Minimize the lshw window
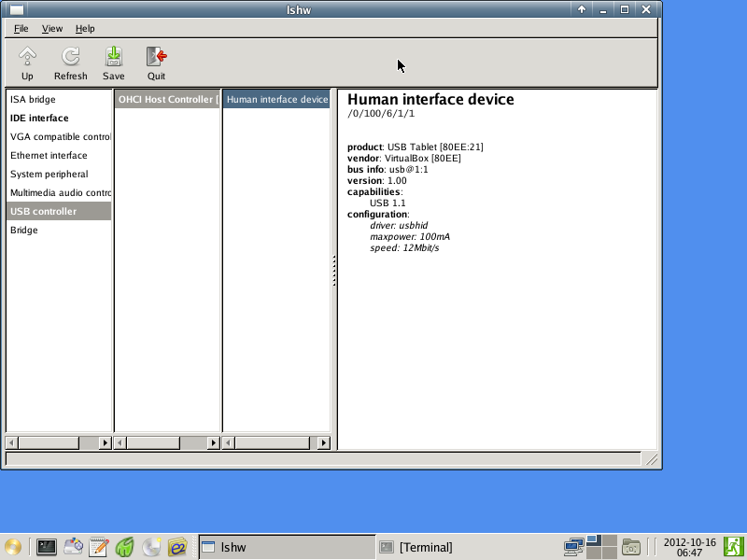This screenshot has width=747, height=560. (603, 9)
